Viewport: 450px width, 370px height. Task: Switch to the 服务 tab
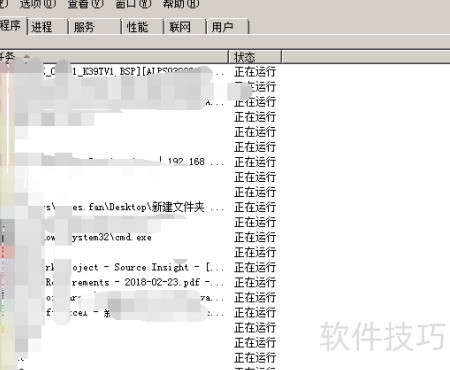[95, 27]
